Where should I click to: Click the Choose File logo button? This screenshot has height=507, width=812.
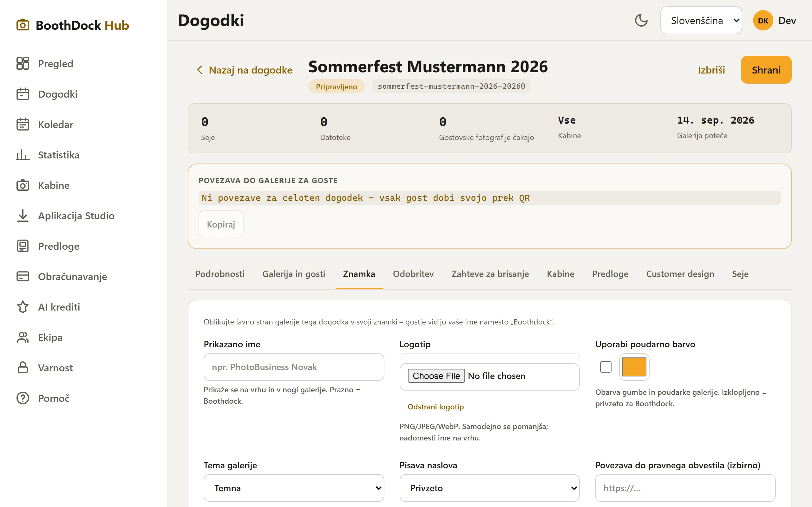click(x=436, y=376)
